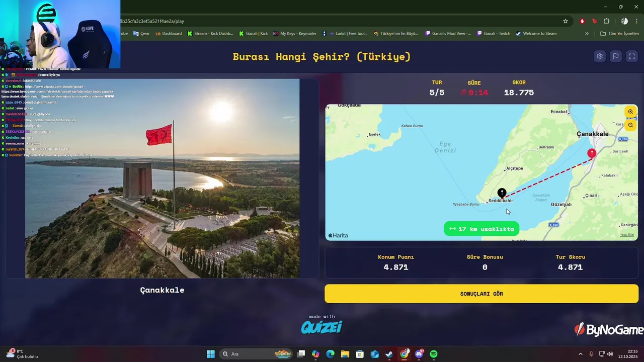Click Güzelyalı label on map

(x=561, y=205)
